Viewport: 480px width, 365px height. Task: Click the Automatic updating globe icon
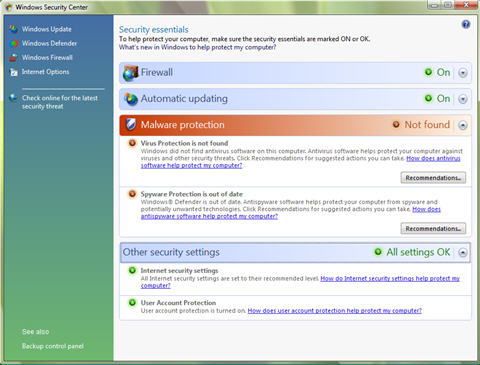click(x=131, y=99)
